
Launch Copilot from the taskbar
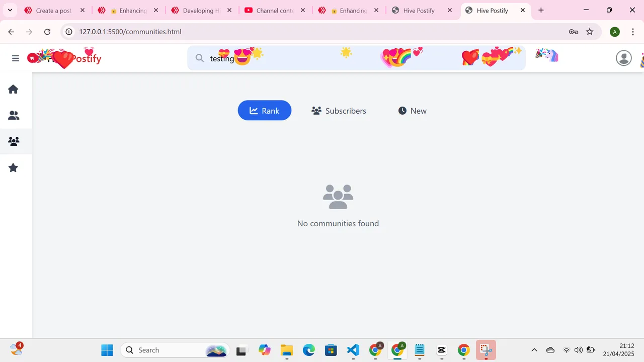point(265,350)
